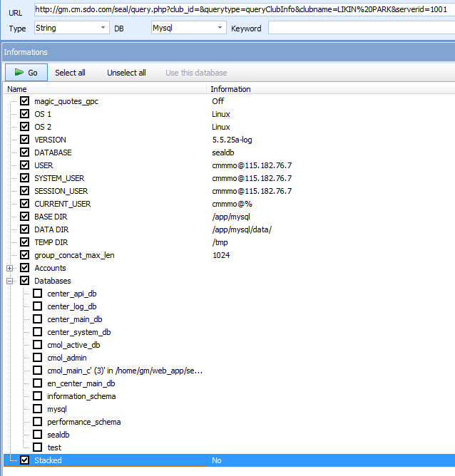Select the center_main_db tree label
455x476 pixels.
click(x=75, y=319)
